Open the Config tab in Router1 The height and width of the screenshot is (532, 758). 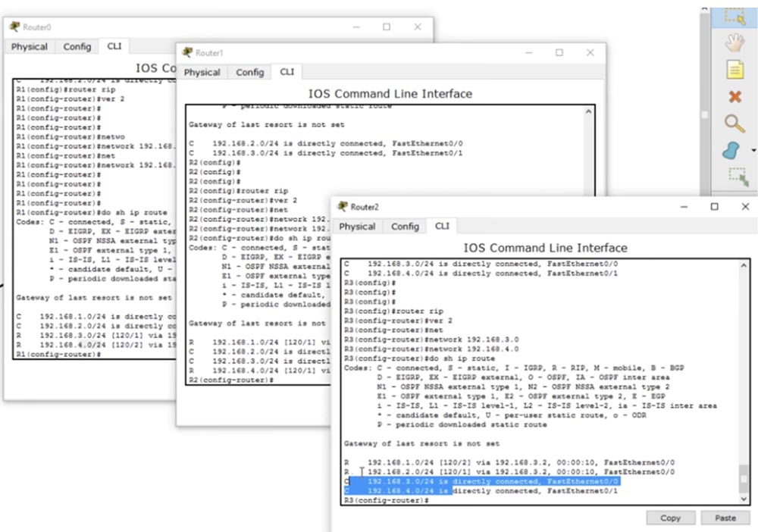pos(250,72)
